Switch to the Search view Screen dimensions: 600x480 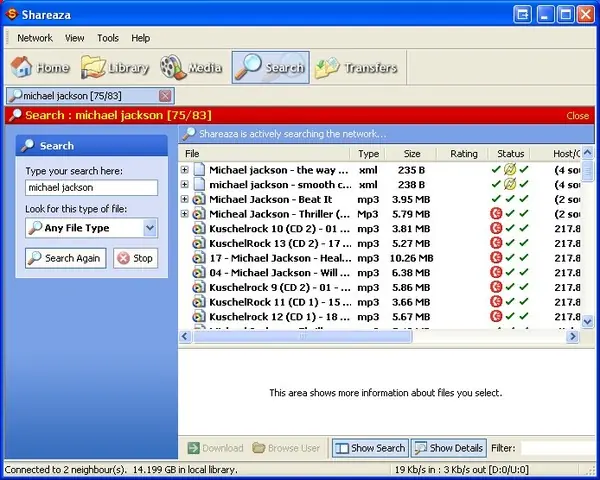(x=271, y=67)
